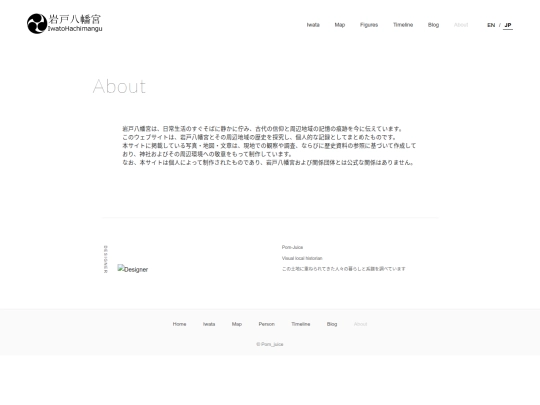The image size is (540, 405).
Task: Open the Map page from header
Action: click(340, 25)
